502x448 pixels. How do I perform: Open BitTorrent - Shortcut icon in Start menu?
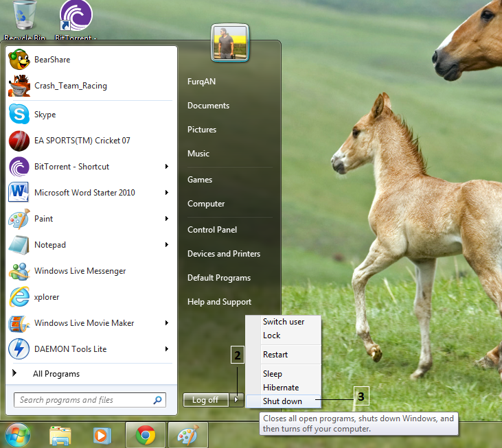pyautogui.click(x=19, y=167)
